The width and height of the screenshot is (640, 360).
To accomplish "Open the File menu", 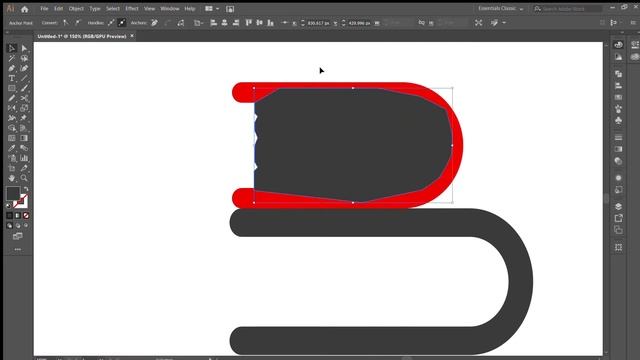I will point(44,9).
